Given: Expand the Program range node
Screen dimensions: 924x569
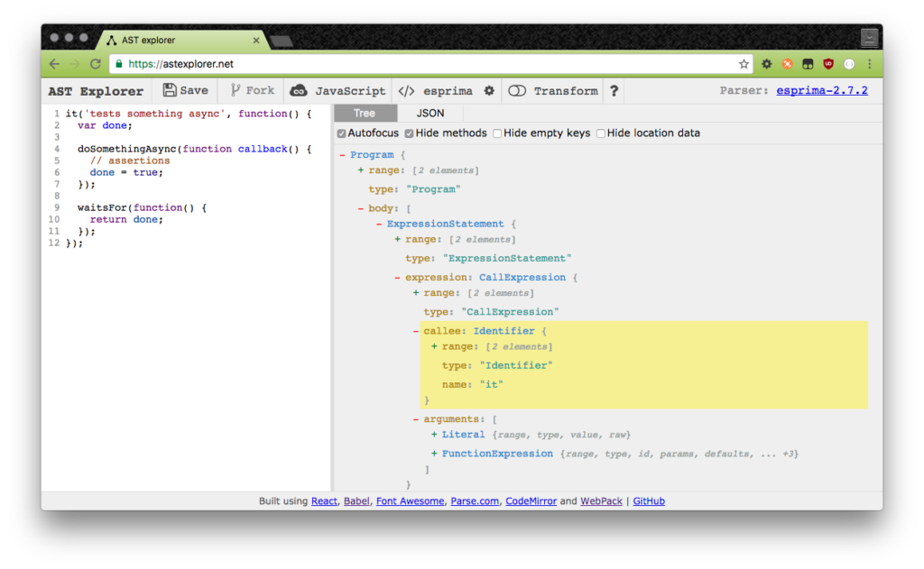Looking at the screenshot, I should point(361,170).
